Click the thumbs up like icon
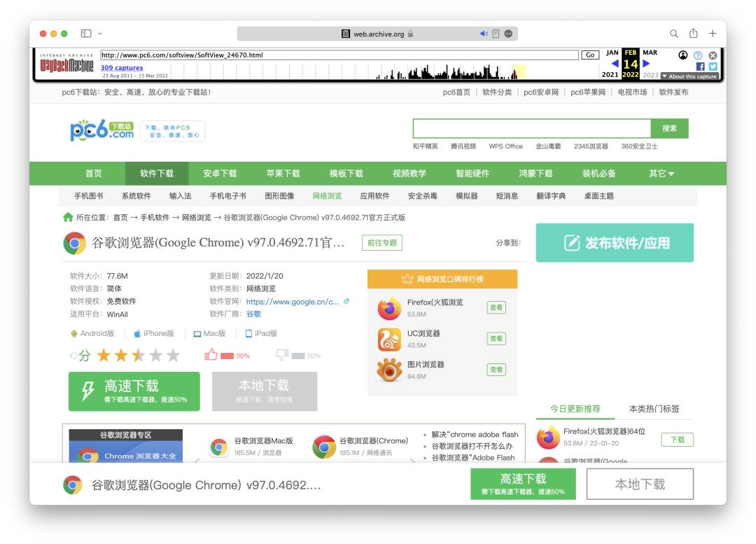This screenshot has width=756, height=544. [x=211, y=355]
